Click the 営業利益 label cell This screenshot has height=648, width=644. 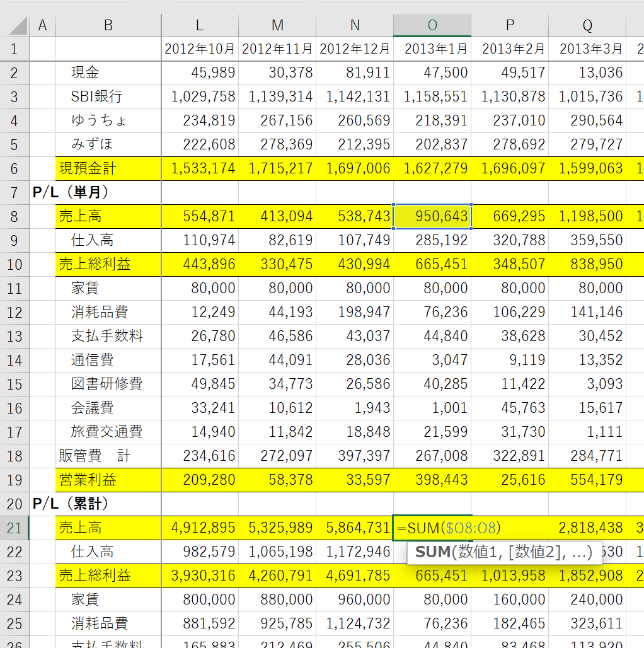pyautogui.click(x=108, y=480)
